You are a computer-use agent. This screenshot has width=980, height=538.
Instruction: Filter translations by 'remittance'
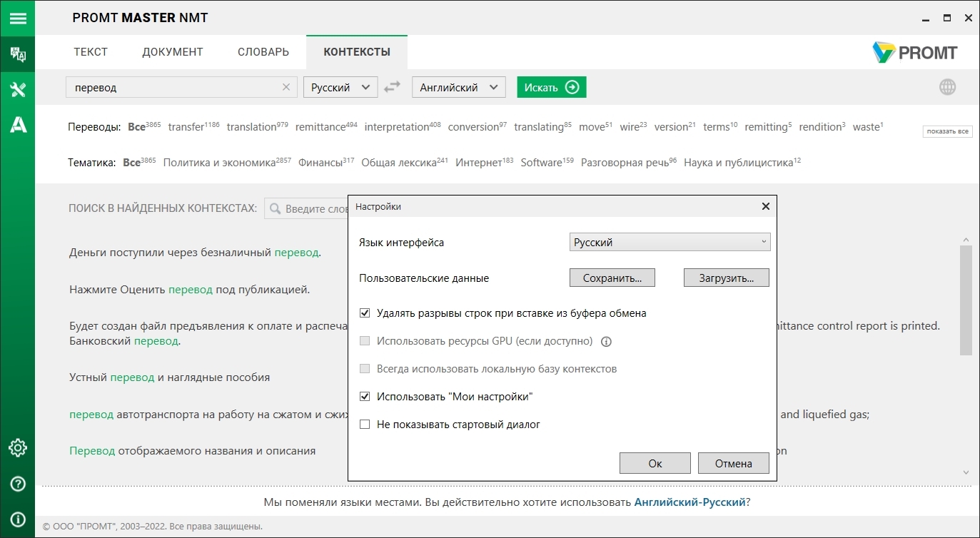point(326,126)
